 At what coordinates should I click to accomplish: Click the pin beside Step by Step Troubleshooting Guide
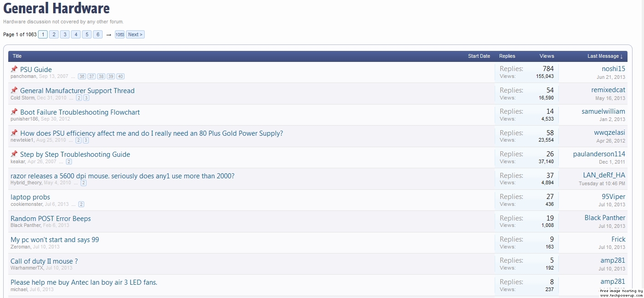[14, 155]
